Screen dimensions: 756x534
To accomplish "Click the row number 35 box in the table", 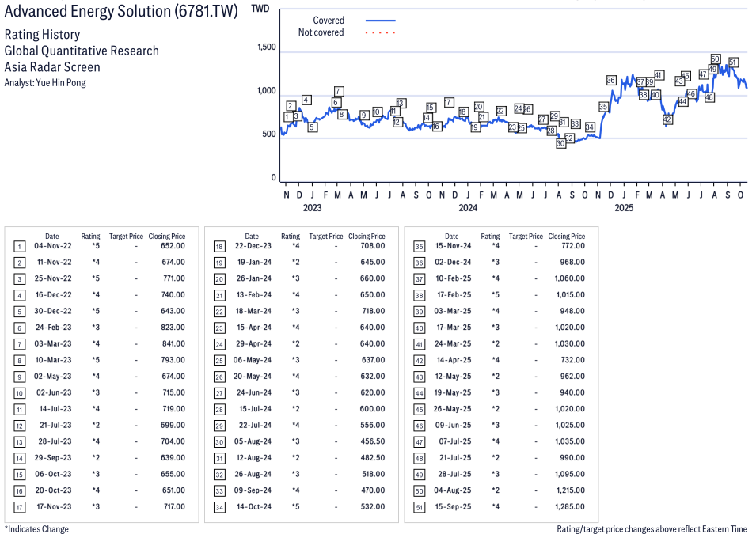I will 419,246.
